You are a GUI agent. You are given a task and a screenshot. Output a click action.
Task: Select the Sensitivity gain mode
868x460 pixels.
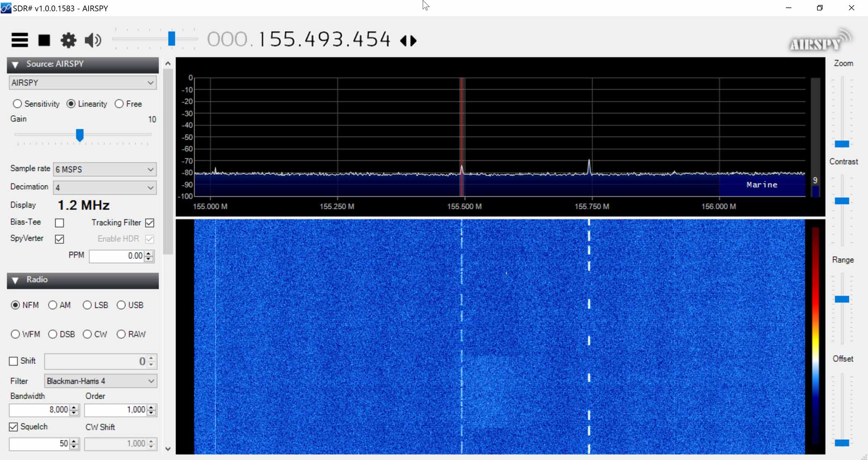(x=18, y=103)
